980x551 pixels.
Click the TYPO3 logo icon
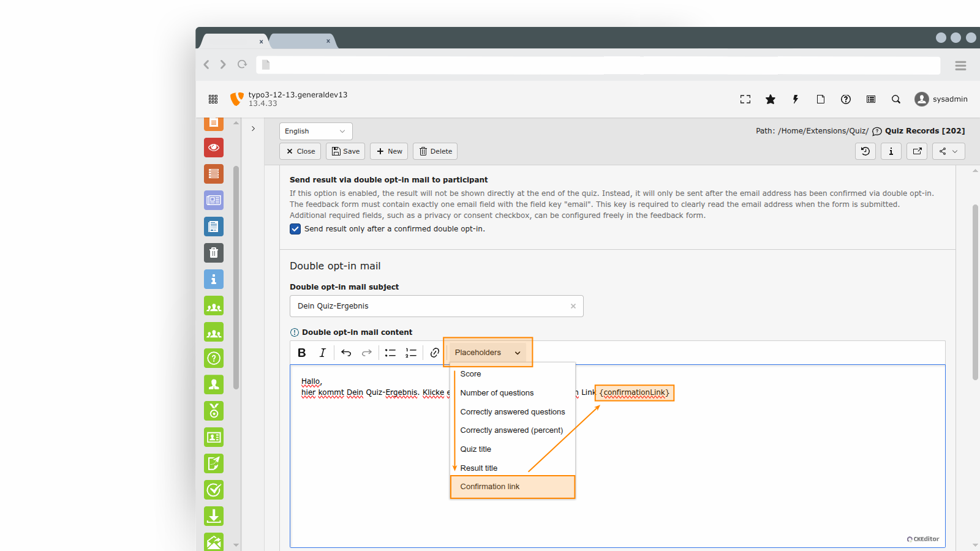(x=236, y=99)
